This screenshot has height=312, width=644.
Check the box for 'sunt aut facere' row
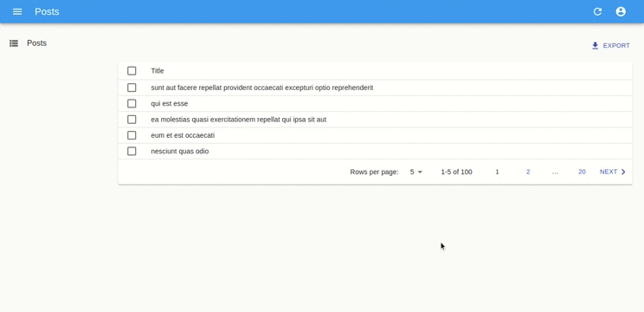click(132, 88)
